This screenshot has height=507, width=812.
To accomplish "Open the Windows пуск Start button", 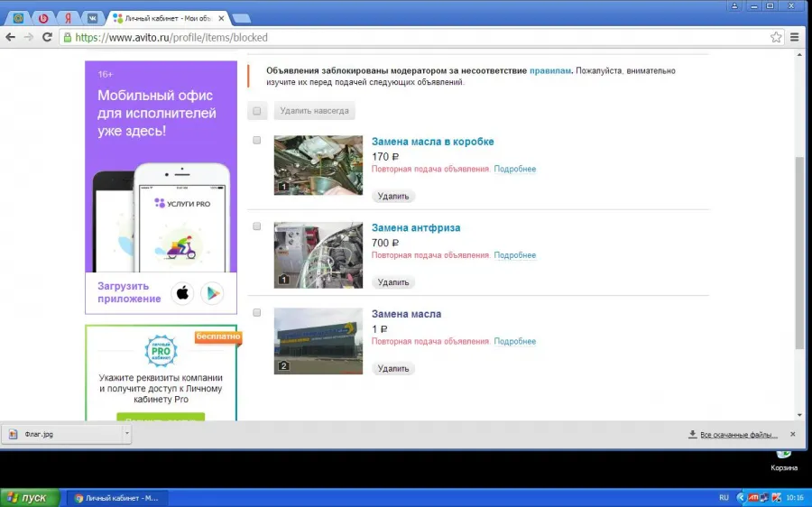I will pos(30,498).
